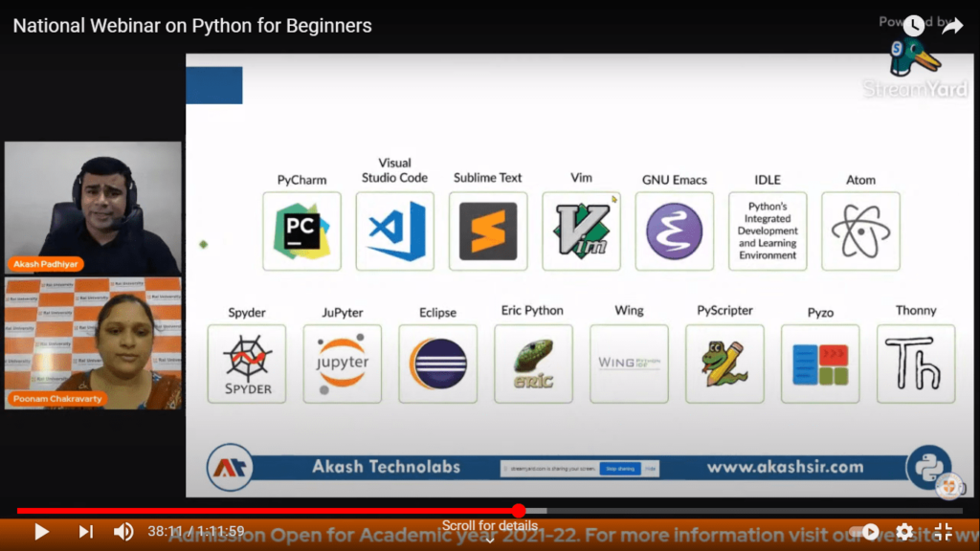Click Hide in the screen sharing bar
980x551 pixels.
pos(650,469)
